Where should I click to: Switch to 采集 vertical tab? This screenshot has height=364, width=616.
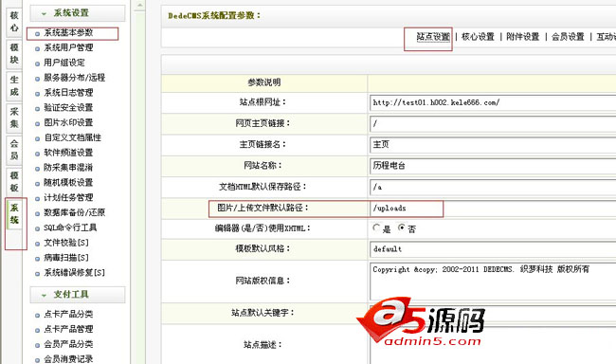(14, 118)
